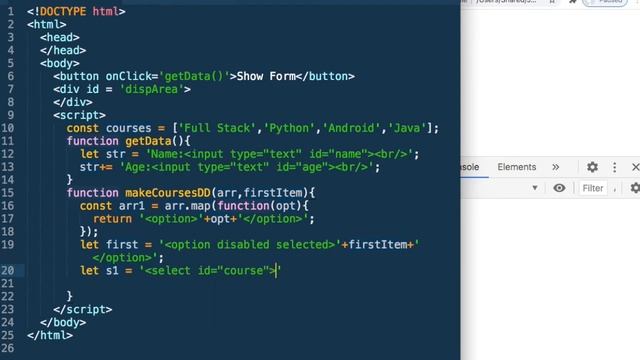Close the DevTools panel
The width and height of the screenshot is (640, 360).
point(635,167)
